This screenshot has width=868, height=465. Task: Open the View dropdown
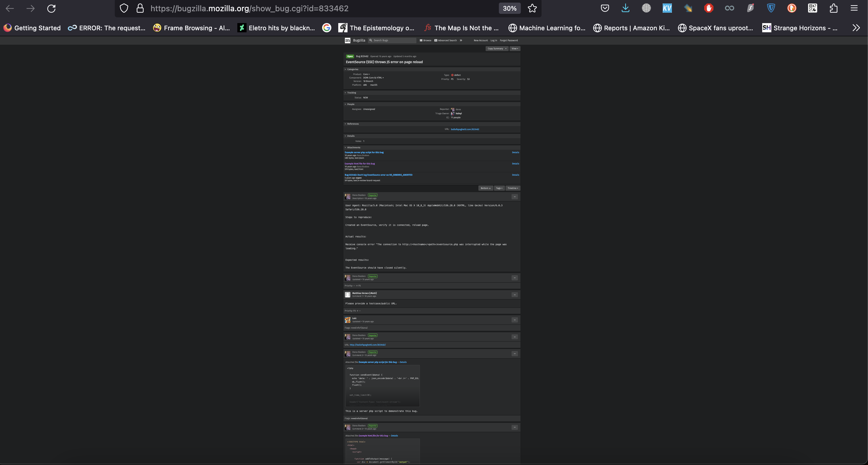coord(515,48)
